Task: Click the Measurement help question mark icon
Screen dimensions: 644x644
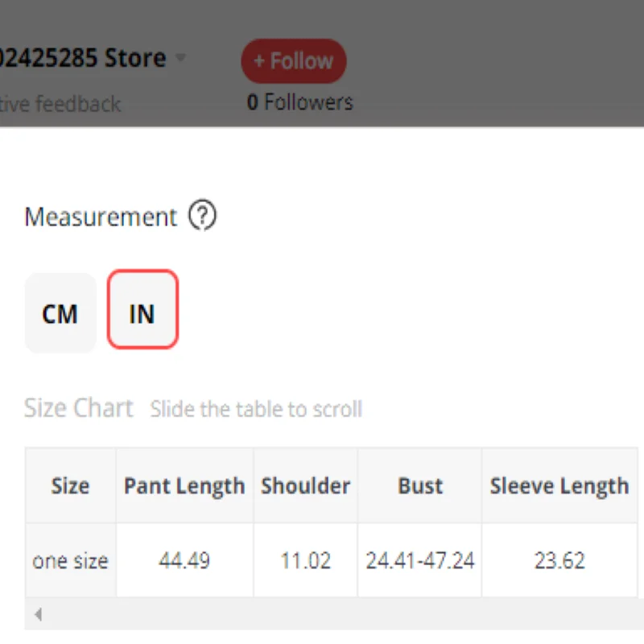Action: coord(202,217)
